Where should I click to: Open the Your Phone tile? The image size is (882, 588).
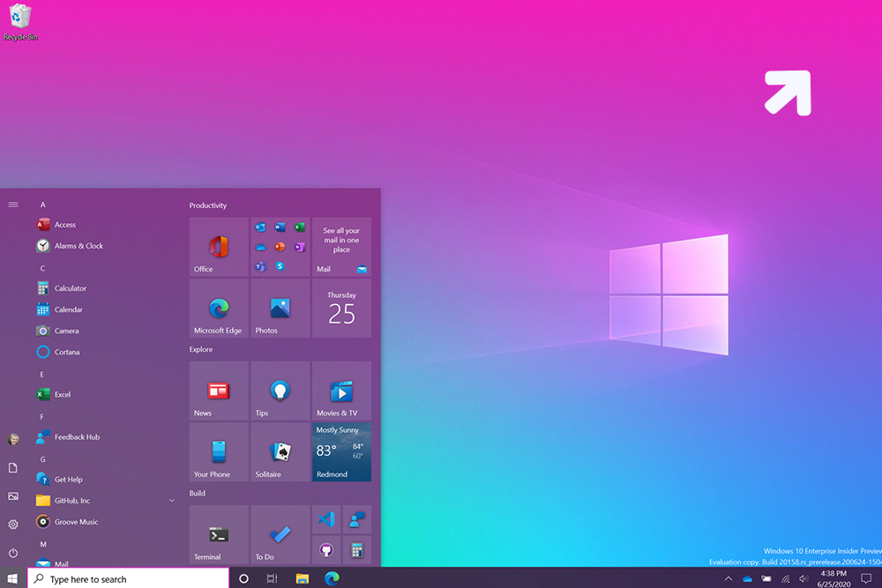(x=219, y=452)
